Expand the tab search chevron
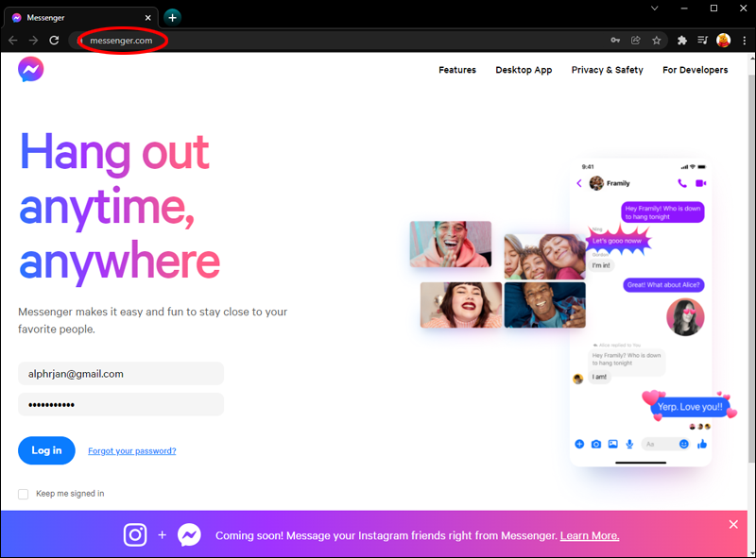The height and width of the screenshot is (558, 756). click(654, 8)
